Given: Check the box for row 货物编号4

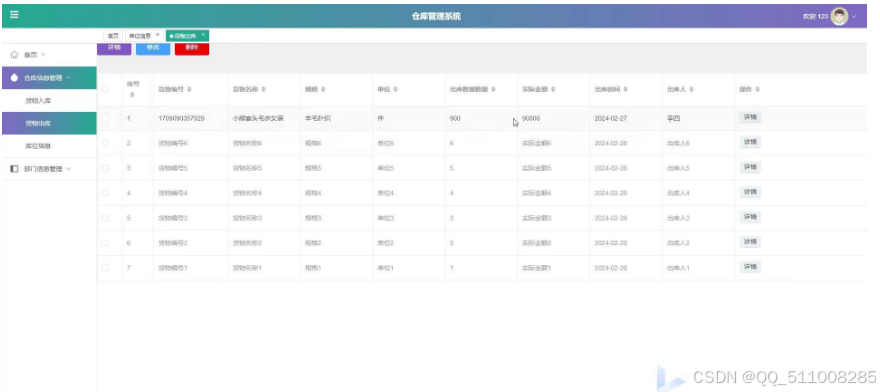Looking at the screenshot, I should (105, 193).
